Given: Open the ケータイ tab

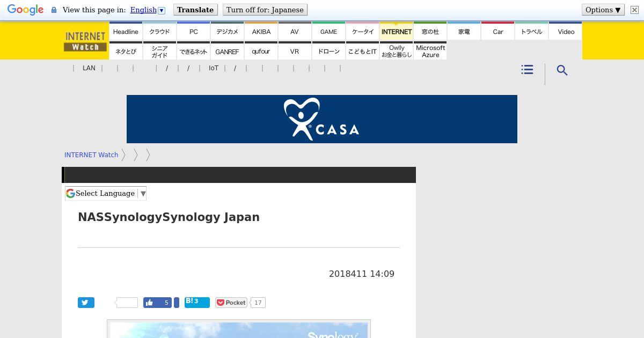Looking at the screenshot, I should 363,31.
